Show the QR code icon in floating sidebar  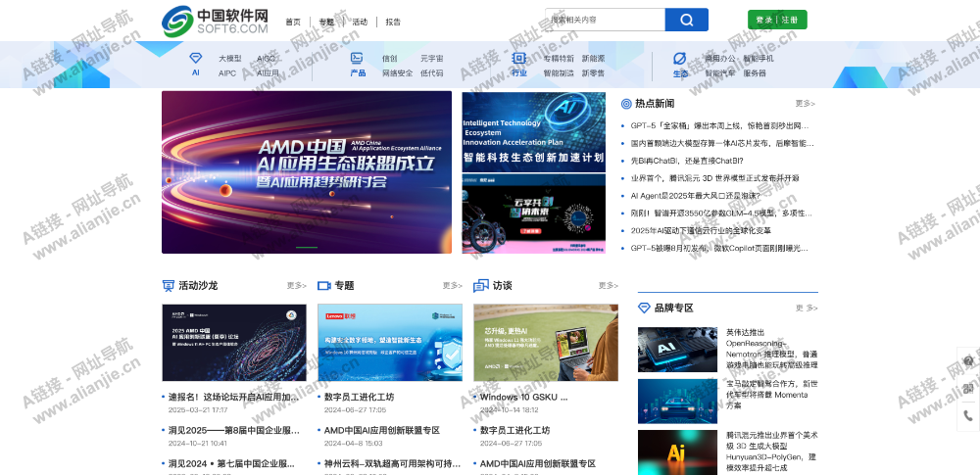pos(968,388)
